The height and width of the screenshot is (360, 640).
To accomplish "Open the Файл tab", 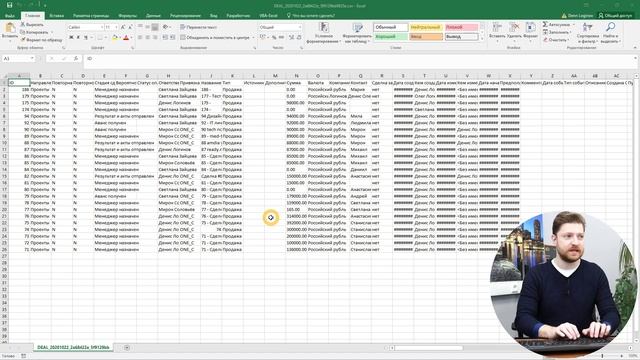I will 10,16.
